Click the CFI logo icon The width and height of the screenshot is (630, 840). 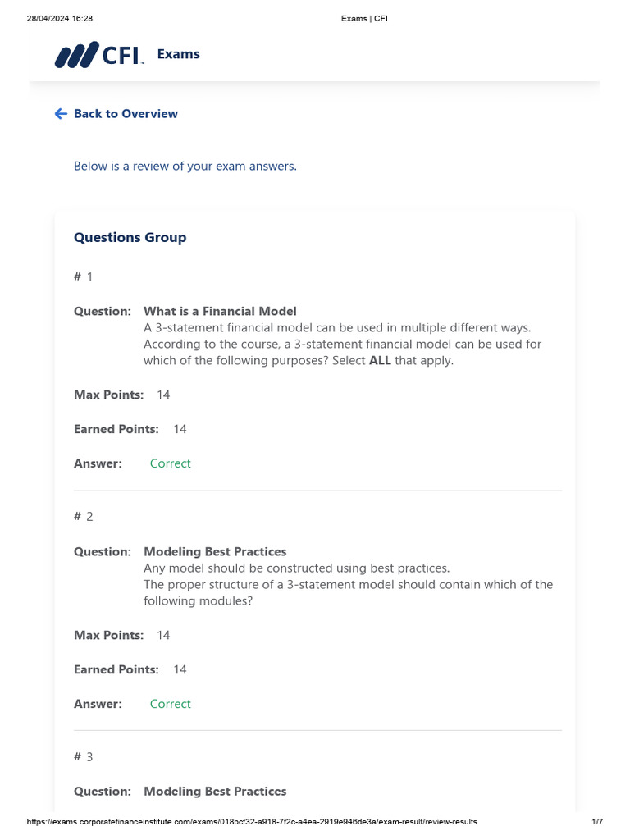pos(99,55)
